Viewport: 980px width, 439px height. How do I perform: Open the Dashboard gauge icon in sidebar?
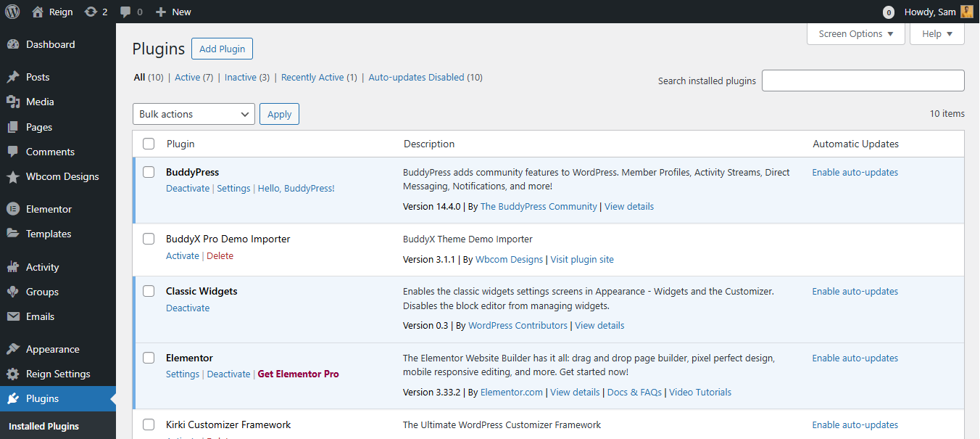(x=13, y=44)
